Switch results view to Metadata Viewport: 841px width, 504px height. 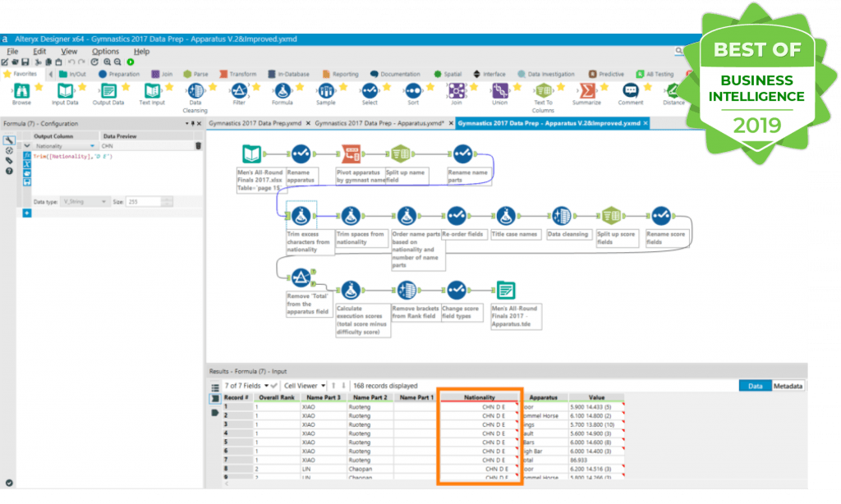pyautogui.click(x=788, y=386)
